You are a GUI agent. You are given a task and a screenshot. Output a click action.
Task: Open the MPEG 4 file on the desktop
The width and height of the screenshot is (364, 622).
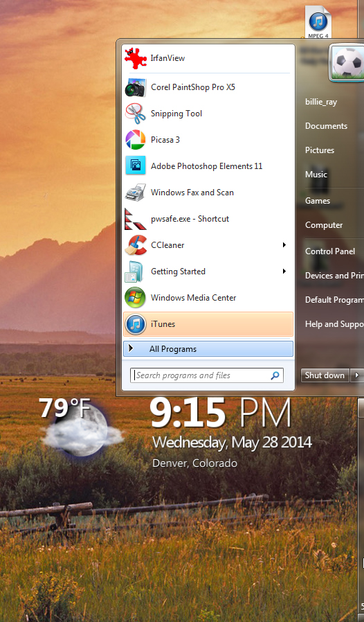pos(318,22)
